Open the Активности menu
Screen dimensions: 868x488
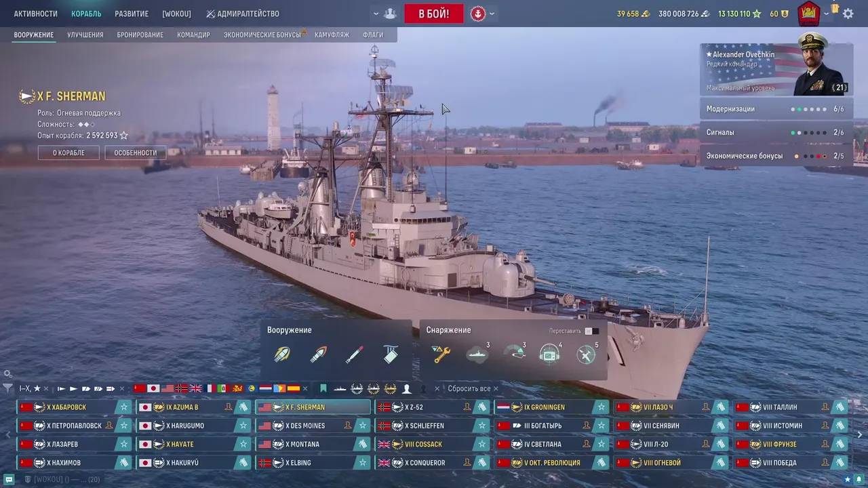coord(36,14)
